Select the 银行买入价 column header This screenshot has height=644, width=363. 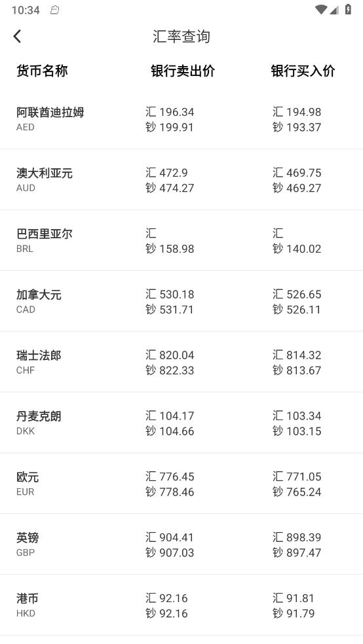(303, 71)
